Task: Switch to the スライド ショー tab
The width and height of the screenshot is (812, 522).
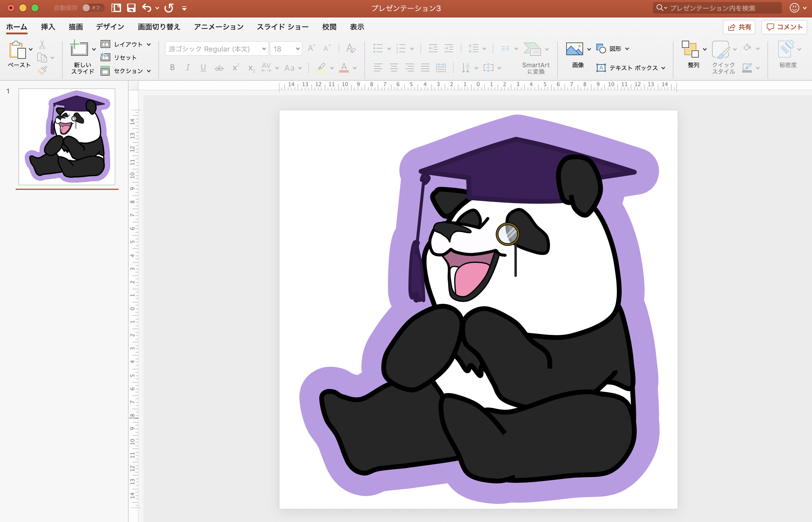Action: (x=283, y=27)
